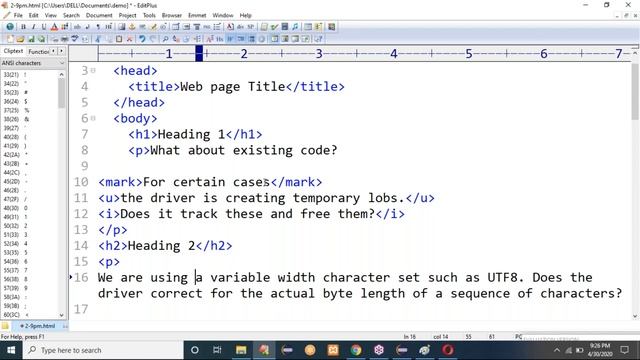
Task: Open File Explorer from the taskbar
Action: pos(241,350)
